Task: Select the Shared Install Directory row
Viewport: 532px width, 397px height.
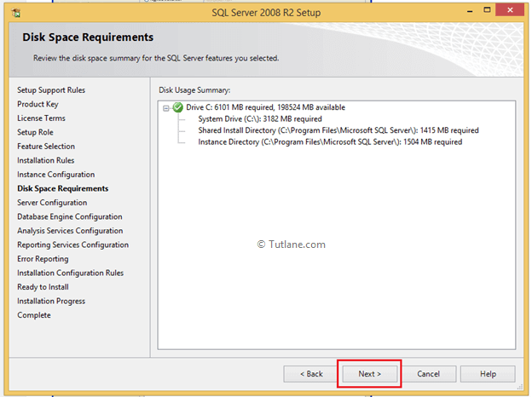Action: click(338, 130)
